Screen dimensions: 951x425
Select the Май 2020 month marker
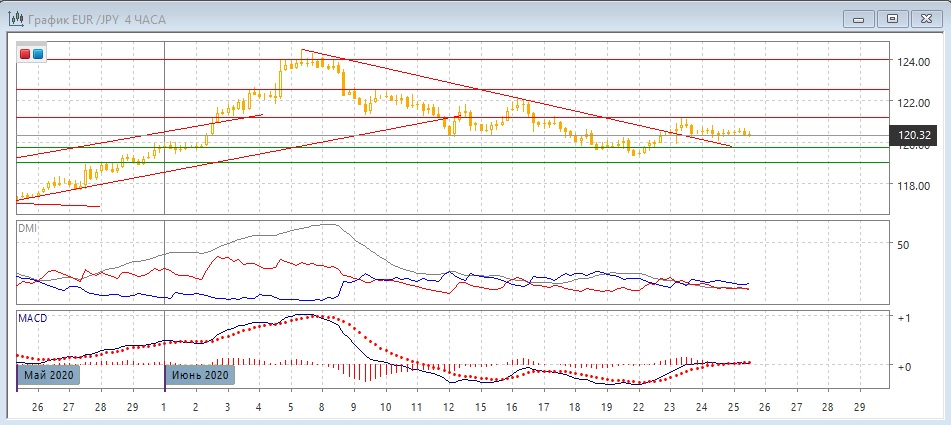(x=48, y=375)
